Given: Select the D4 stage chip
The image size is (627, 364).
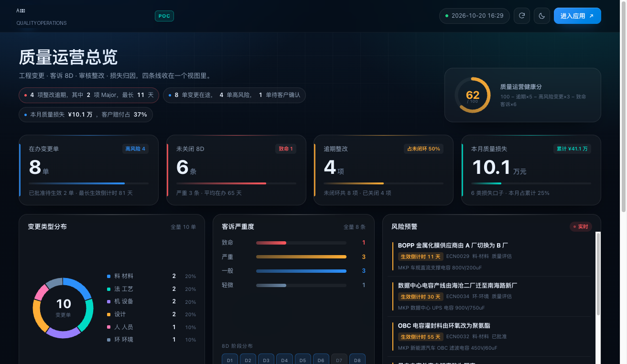Looking at the screenshot, I should pyautogui.click(x=284, y=359).
